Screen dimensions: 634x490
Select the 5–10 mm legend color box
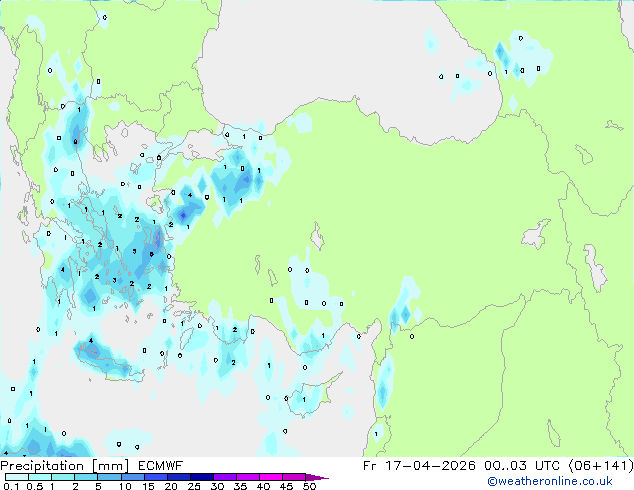(x=110, y=477)
